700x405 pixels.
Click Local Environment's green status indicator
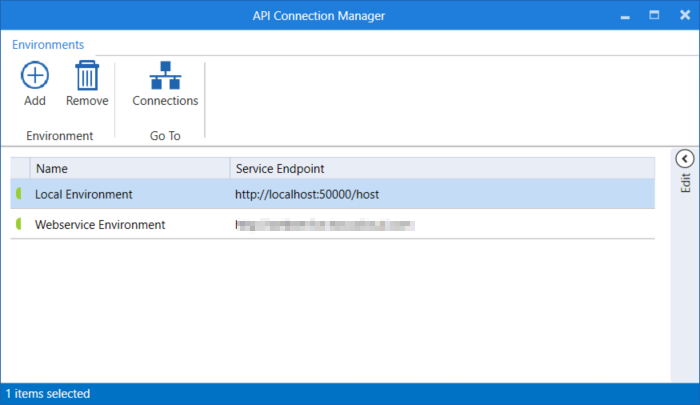[19, 194]
